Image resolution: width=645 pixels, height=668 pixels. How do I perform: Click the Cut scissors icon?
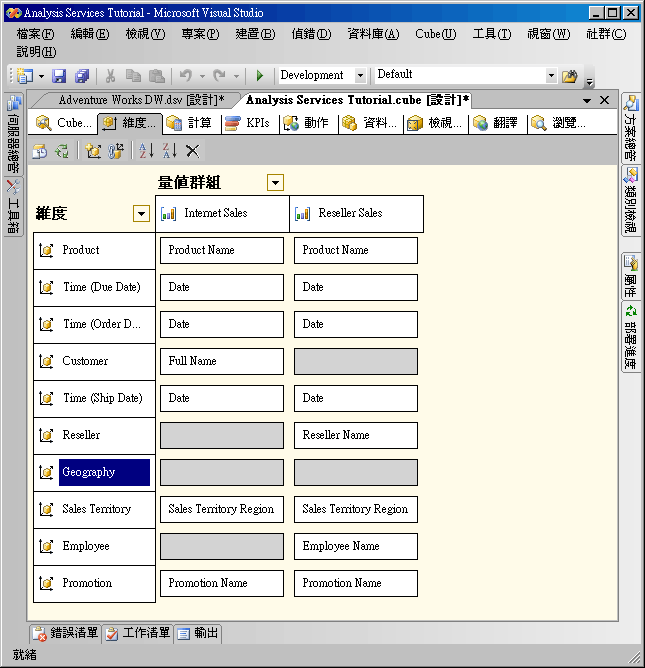pyautogui.click(x=110, y=76)
